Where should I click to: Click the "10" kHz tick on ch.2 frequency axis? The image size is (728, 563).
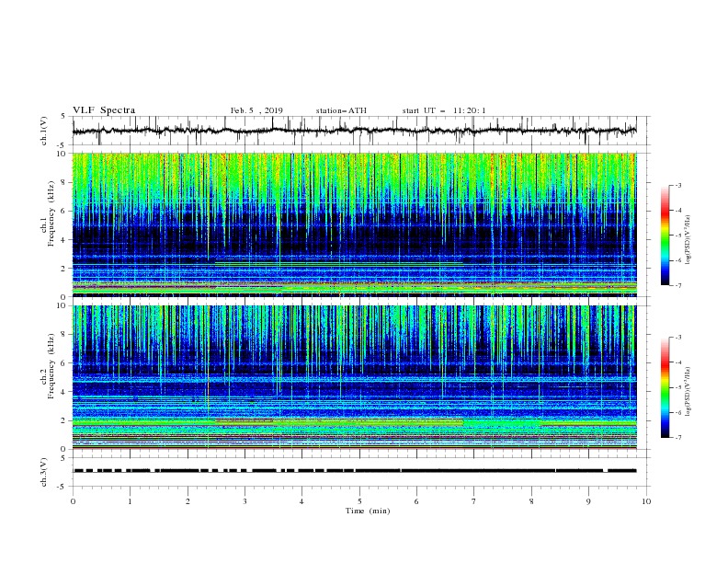tap(63, 305)
